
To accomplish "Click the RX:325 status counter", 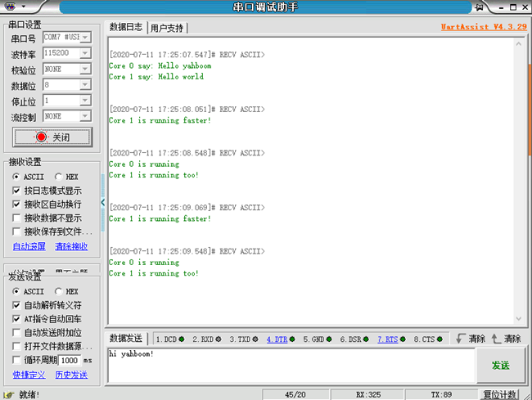I will click(368, 394).
